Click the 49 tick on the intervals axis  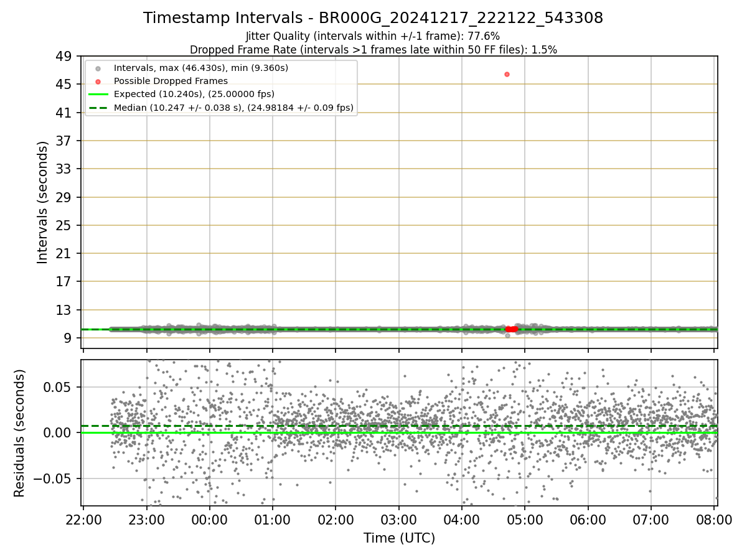click(x=64, y=56)
